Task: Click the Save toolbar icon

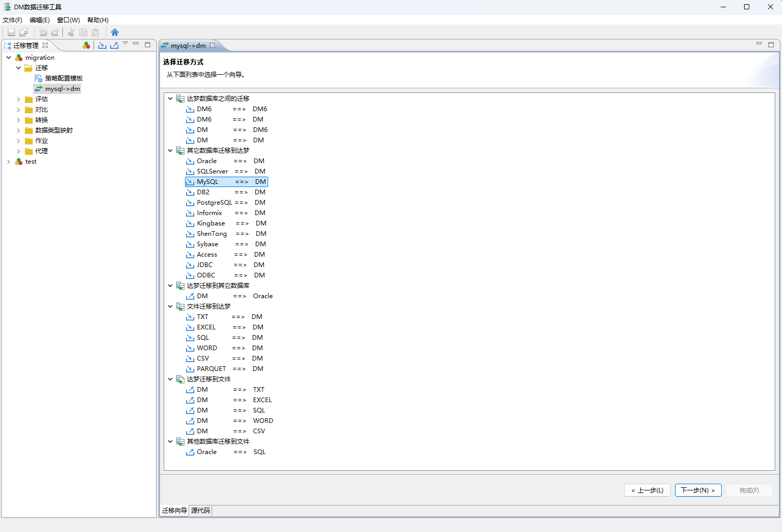Action: click(x=11, y=32)
